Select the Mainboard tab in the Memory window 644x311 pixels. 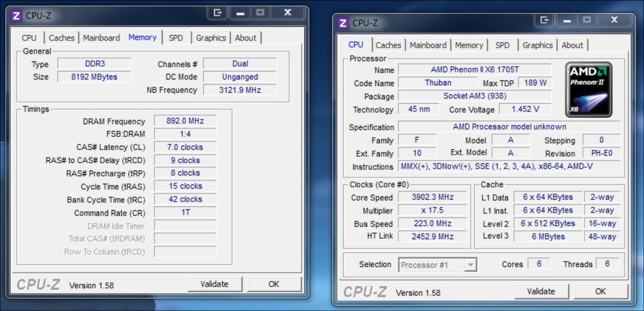(x=102, y=38)
